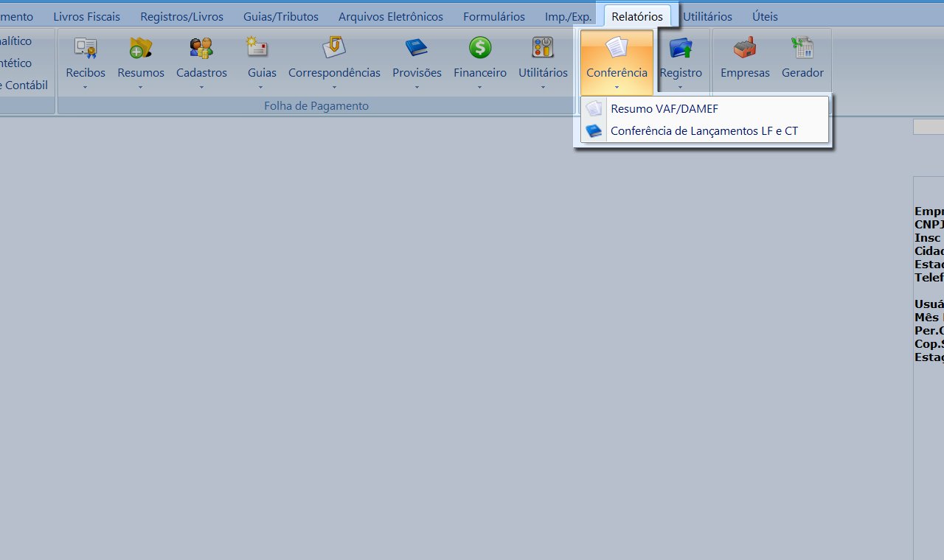Choose Conferência de Lançamentos LF e CT
944x560 pixels.
[x=704, y=131]
